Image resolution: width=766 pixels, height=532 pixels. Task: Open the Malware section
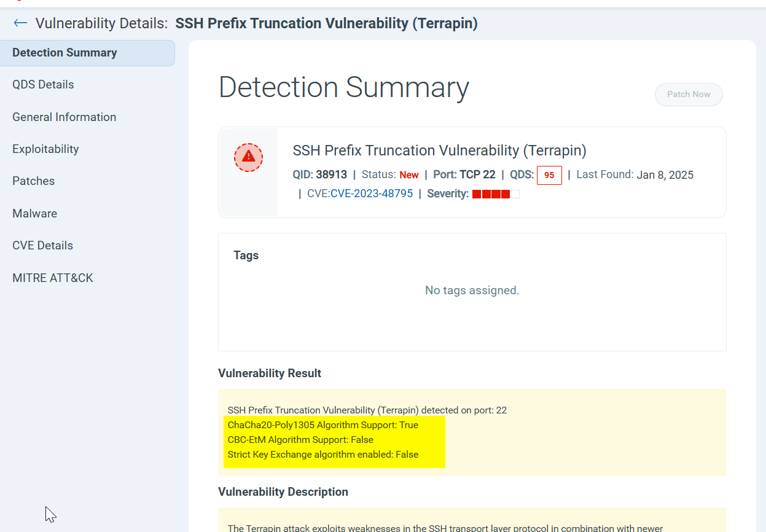[x=34, y=213]
